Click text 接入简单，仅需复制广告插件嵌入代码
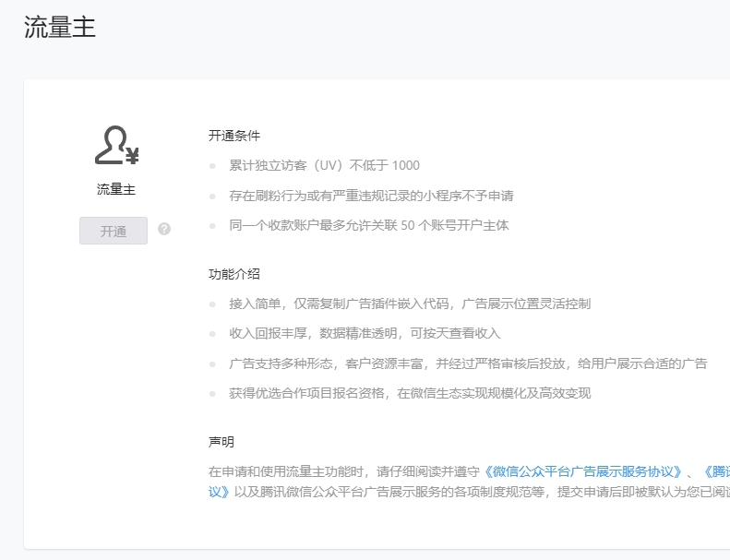This screenshot has width=730, height=560. point(339,304)
